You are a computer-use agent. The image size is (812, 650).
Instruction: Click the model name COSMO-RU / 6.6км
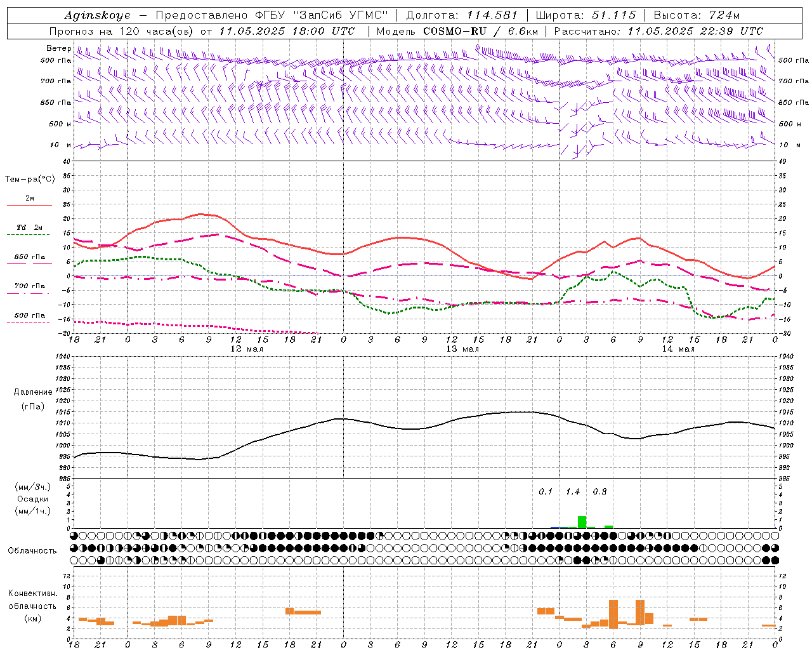[481, 31]
